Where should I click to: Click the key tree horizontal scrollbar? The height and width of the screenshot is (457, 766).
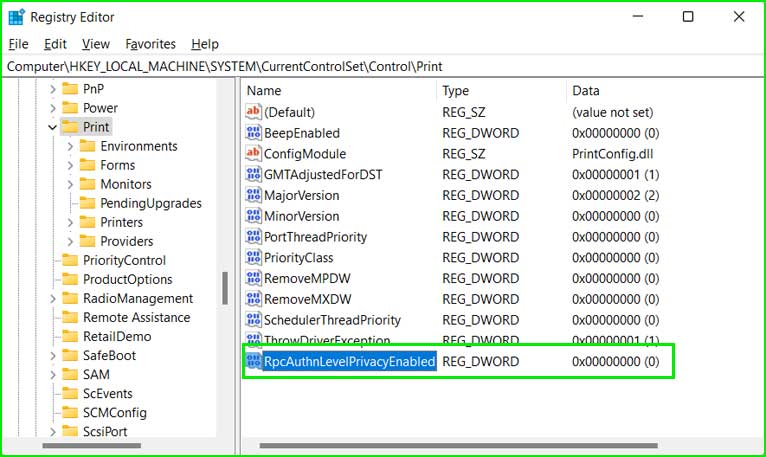92,445
